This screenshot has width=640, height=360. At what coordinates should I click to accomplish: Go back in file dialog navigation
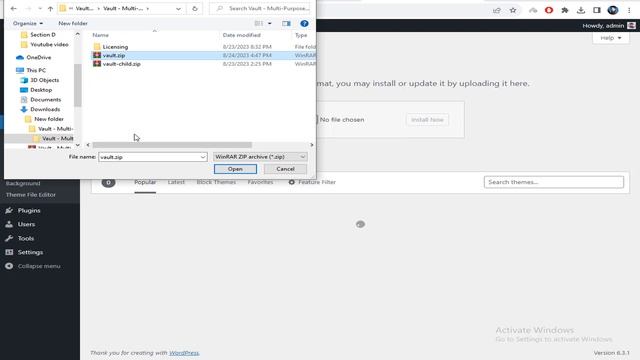click(13, 9)
